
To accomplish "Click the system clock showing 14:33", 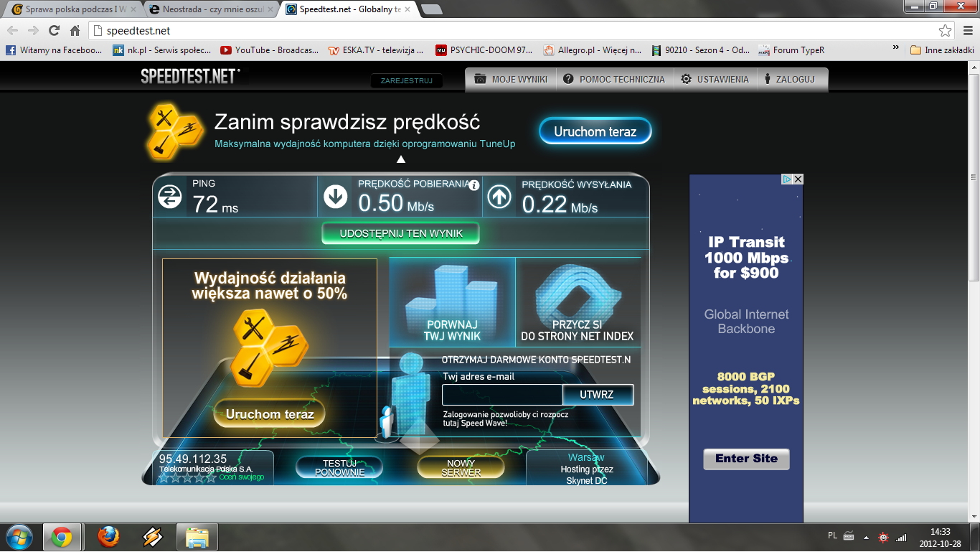I will [941, 532].
